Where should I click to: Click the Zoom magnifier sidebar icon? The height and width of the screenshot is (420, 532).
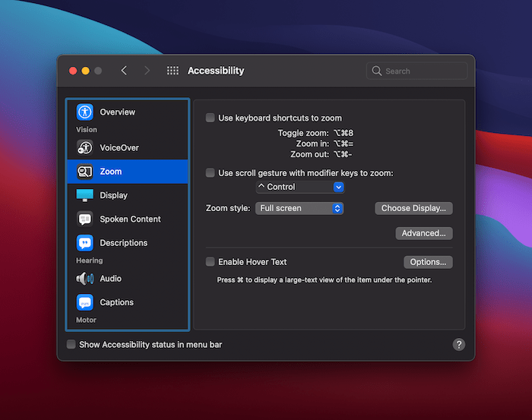point(84,172)
